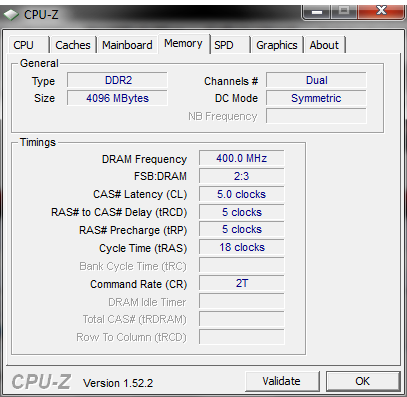This screenshot has height=397, width=407.
Task: Open the Caches tab
Action: coord(73,45)
